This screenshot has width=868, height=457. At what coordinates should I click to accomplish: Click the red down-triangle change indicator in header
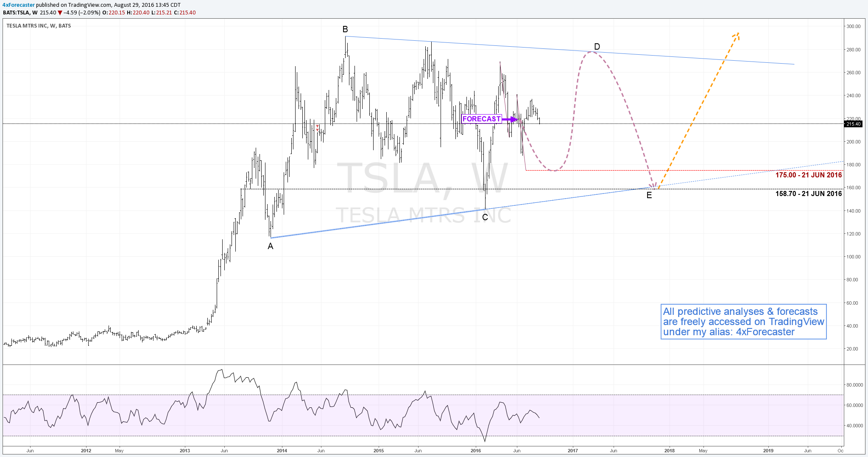60,13
